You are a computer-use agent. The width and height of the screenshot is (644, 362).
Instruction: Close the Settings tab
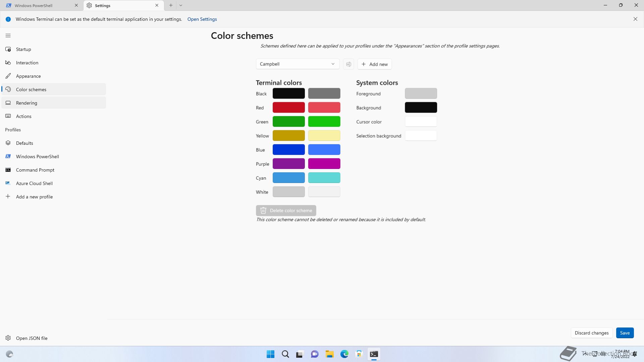click(157, 5)
